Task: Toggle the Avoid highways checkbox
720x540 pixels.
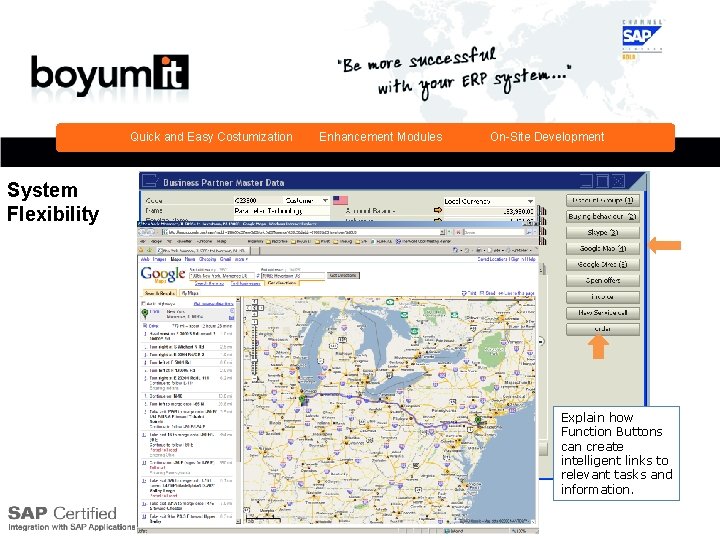Action: [x=144, y=304]
